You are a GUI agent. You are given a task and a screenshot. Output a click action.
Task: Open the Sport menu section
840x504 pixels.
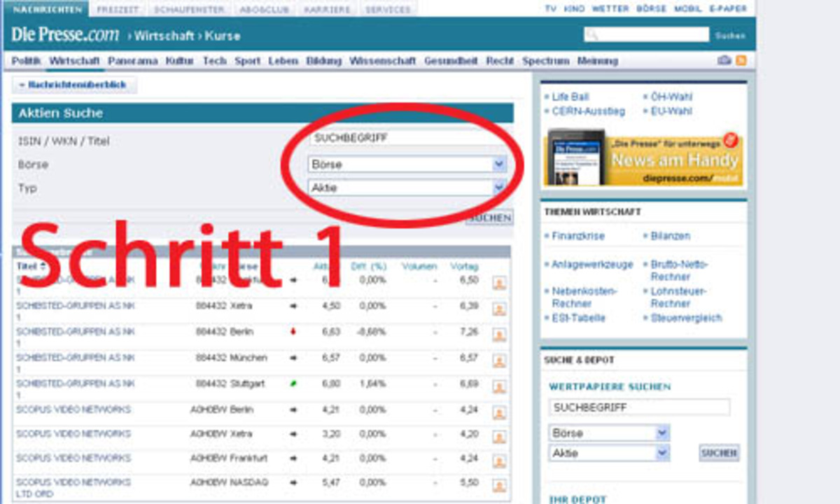pyautogui.click(x=247, y=61)
